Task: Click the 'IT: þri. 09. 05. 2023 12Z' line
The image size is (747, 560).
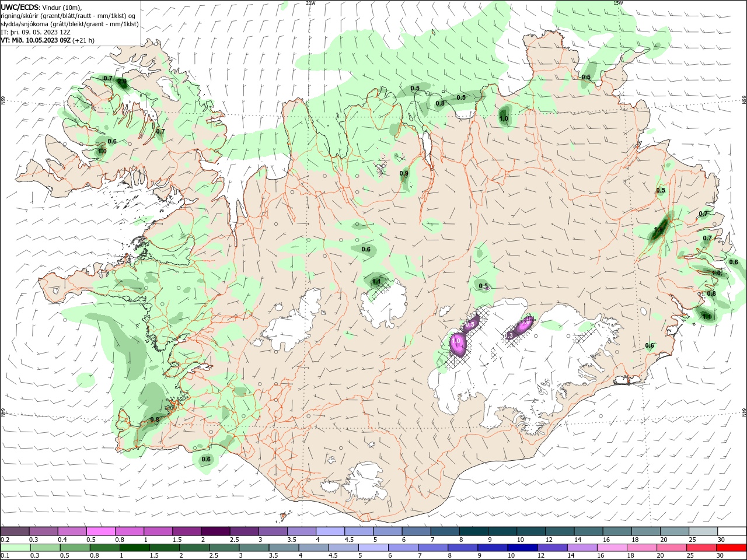Action: [36, 32]
